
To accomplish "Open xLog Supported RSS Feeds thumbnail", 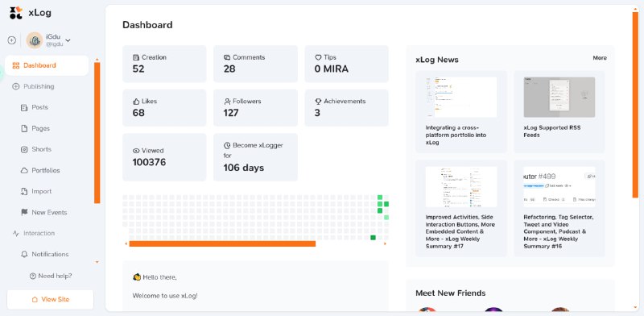I will point(559,97).
